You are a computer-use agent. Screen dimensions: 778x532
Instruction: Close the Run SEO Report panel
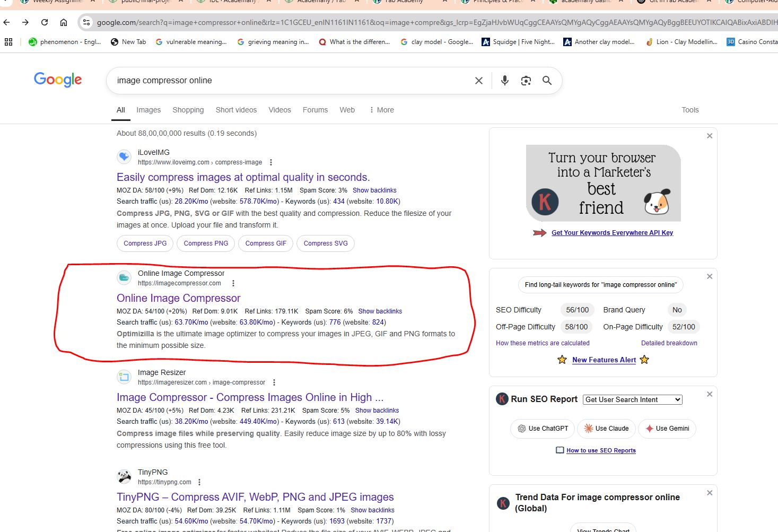[710, 394]
